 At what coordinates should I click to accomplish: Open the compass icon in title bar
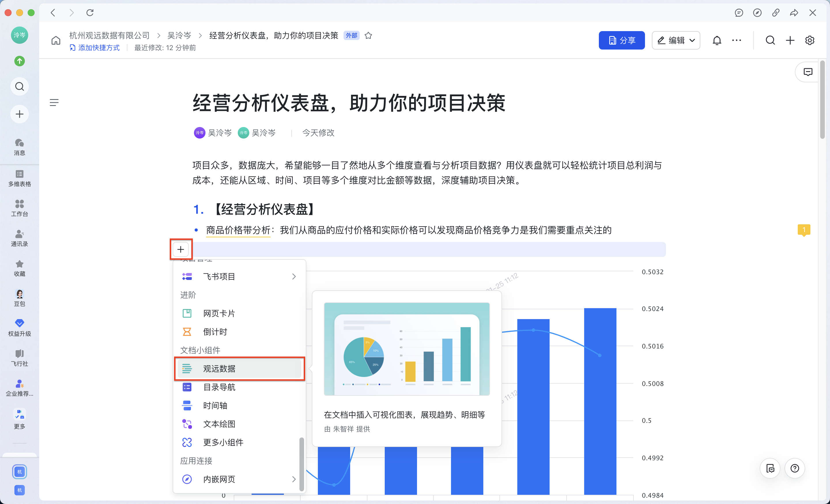[757, 13]
